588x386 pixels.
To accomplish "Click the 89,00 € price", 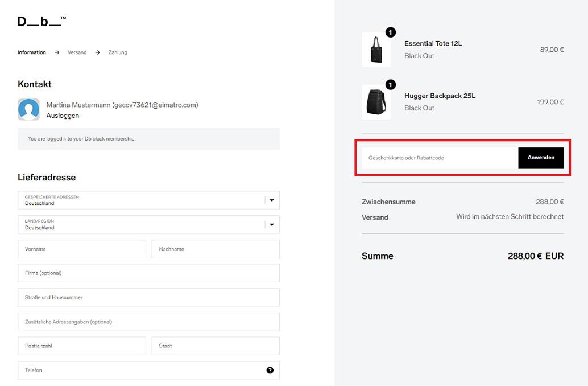I will (552, 50).
